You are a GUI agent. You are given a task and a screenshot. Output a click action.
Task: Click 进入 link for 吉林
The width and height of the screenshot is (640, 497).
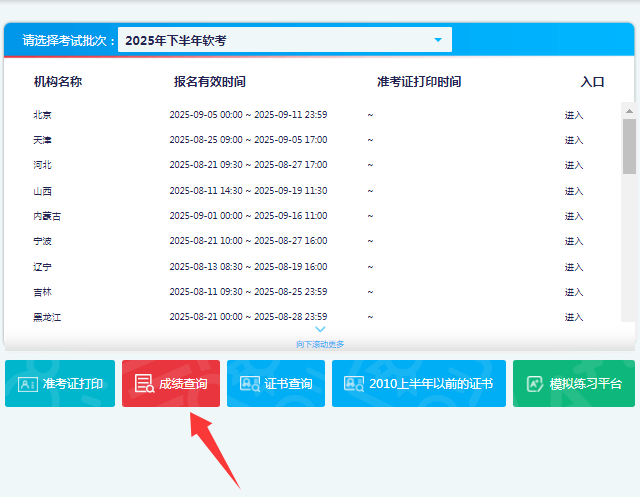(x=574, y=292)
